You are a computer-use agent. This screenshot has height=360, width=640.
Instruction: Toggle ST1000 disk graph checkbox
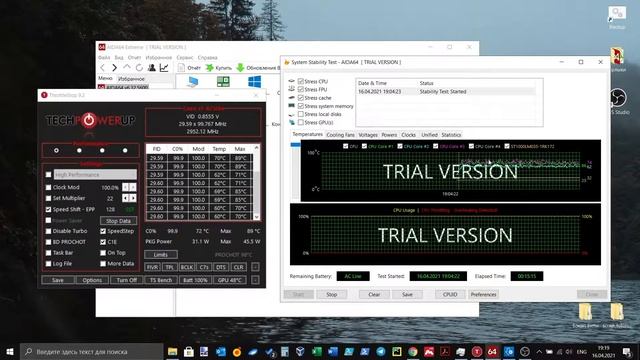pyautogui.click(x=507, y=146)
